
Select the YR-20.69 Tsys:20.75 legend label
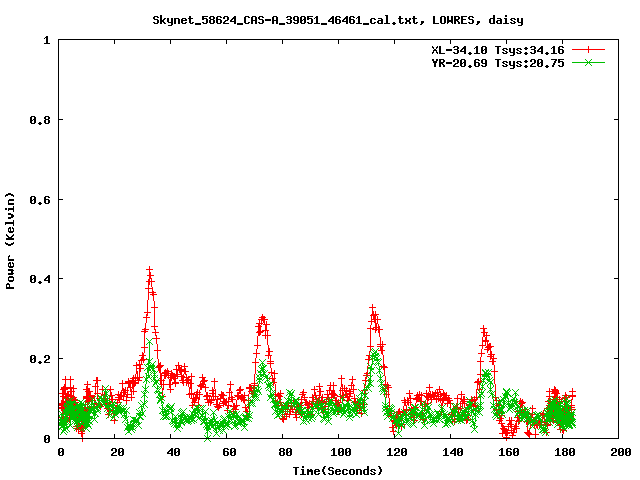click(498, 63)
